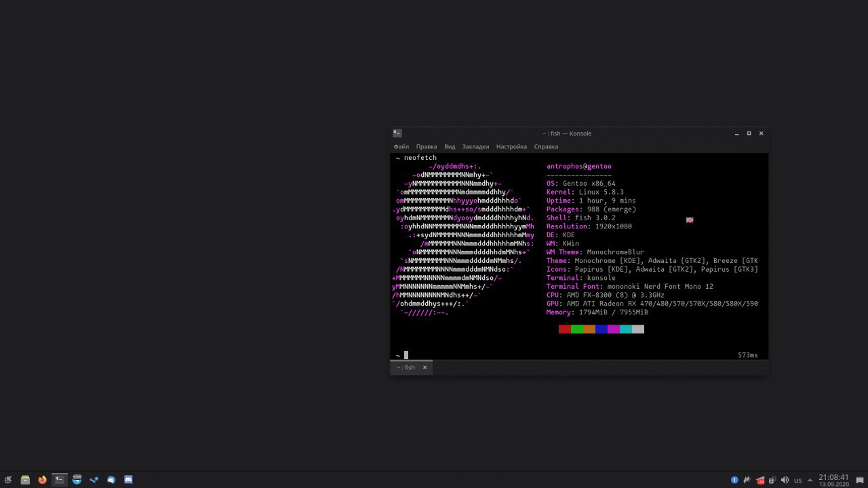
Task: Open the clock showing 21:08:41
Action: pyautogui.click(x=833, y=480)
